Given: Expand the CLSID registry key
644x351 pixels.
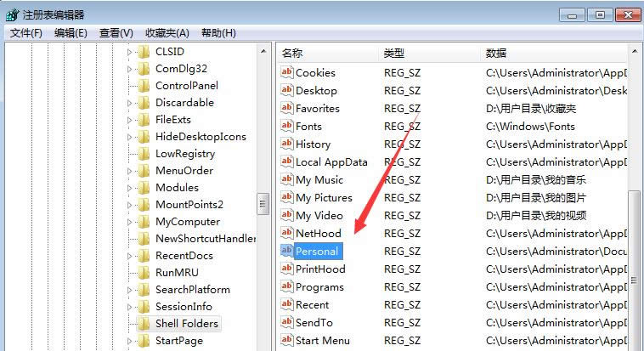Looking at the screenshot, I should pos(130,52).
